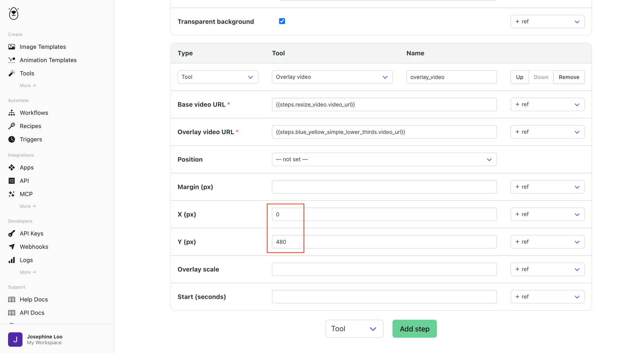This screenshot has height=353, width=644.
Task: Open Apps in the sidebar
Action: click(x=27, y=167)
